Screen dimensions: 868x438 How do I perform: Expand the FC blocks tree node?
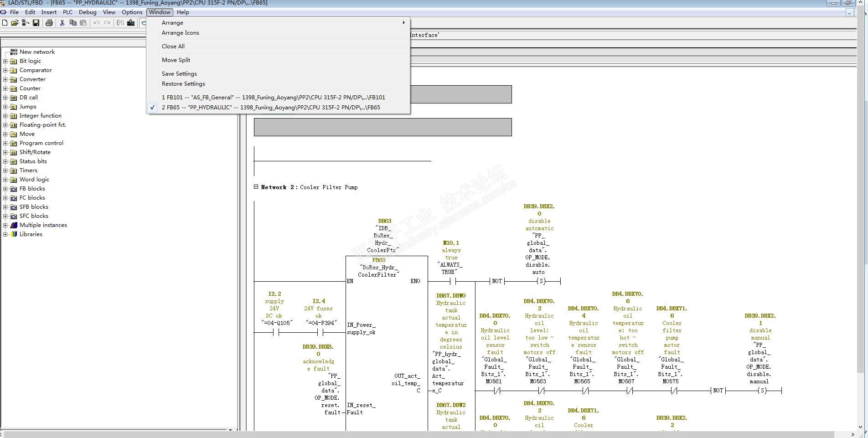pos(5,198)
